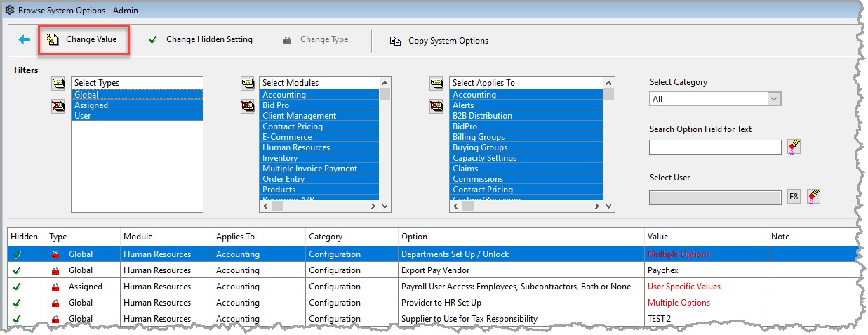868x335 pixels.
Task: Select Global in the Select Types list
Action: [137, 95]
